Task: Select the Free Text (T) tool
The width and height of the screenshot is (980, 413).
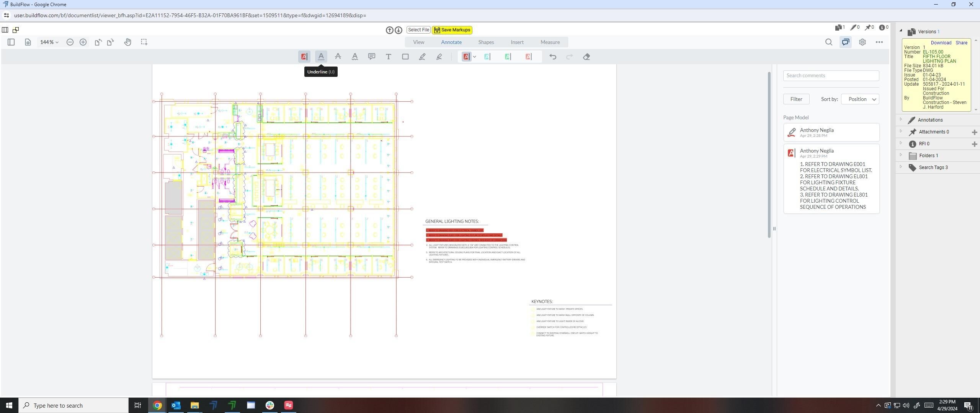Action: click(388, 57)
